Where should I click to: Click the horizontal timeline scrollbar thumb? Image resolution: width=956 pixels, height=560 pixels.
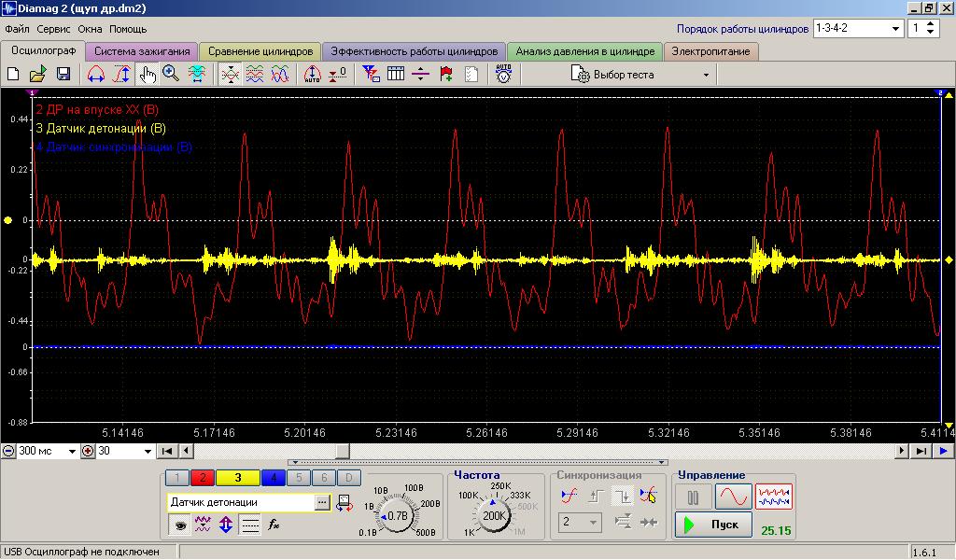coord(343,451)
